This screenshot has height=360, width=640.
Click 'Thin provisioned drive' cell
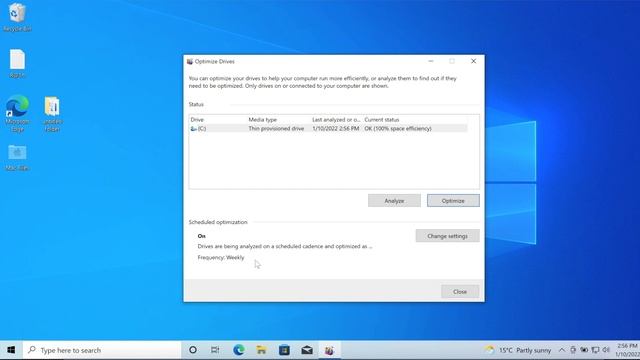(276, 129)
